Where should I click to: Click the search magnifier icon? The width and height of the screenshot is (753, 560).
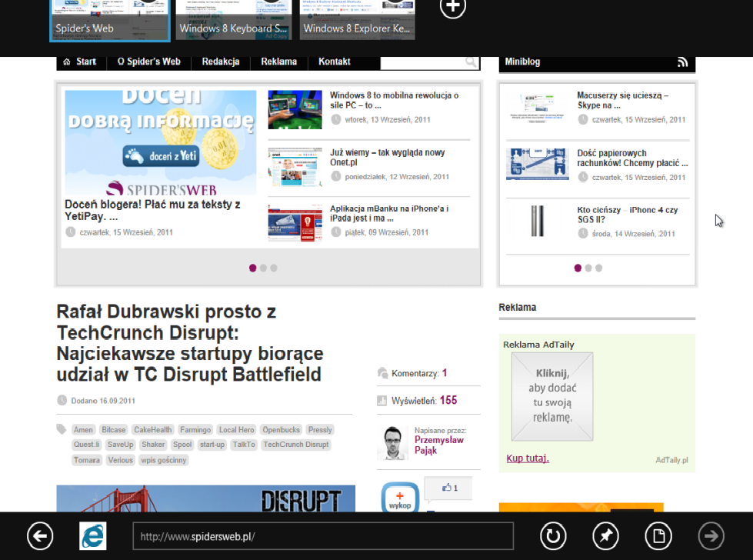(471, 62)
